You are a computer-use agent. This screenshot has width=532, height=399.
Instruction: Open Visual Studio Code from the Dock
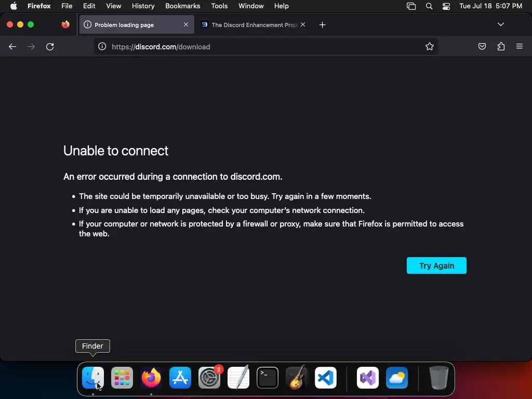pos(326,377)
